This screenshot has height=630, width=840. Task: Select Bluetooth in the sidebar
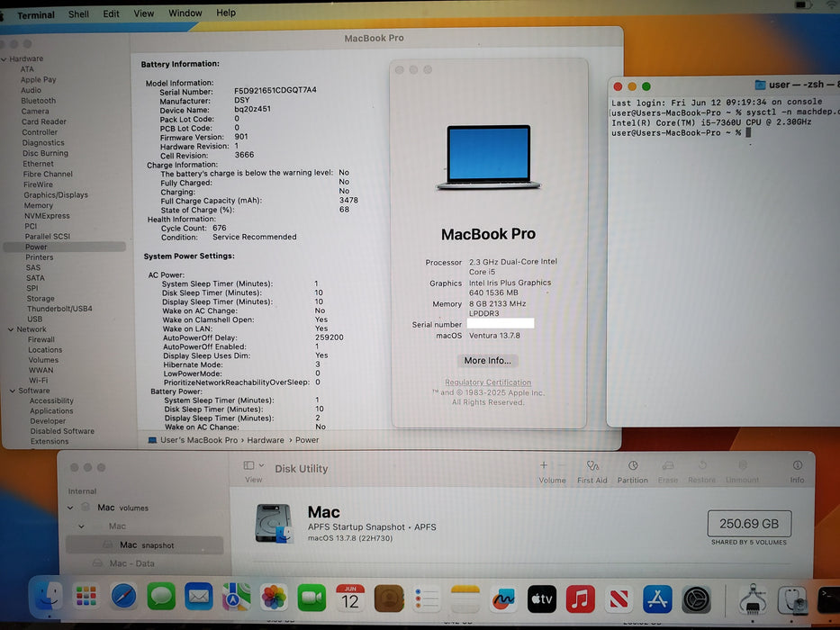coord(38,101)
